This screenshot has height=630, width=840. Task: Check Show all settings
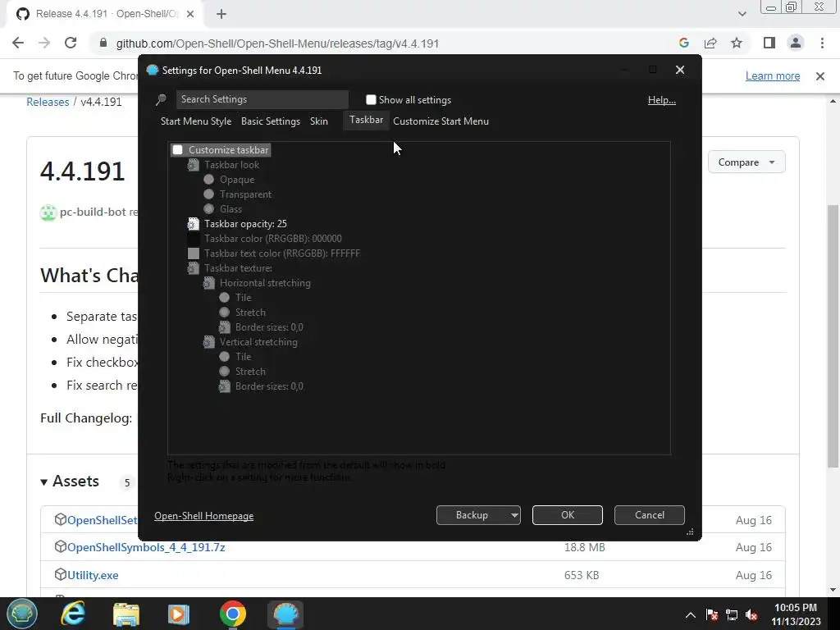[x=371, y=99]
